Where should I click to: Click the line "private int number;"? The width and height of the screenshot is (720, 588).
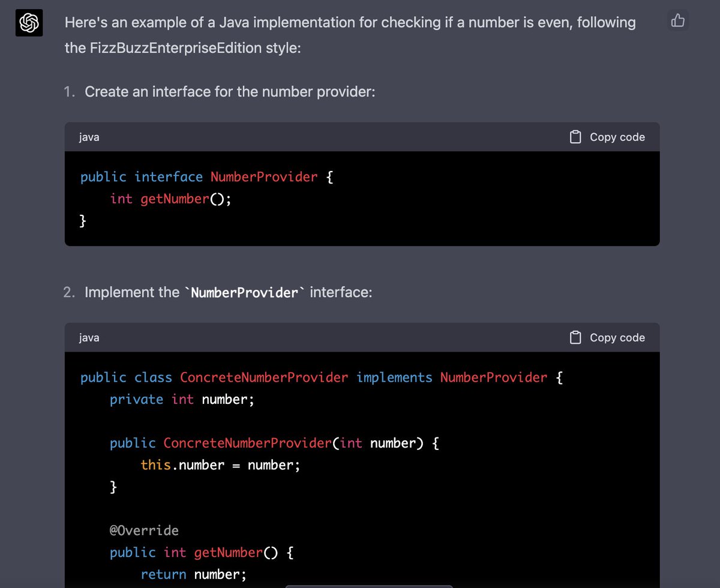tap(182, 399)
